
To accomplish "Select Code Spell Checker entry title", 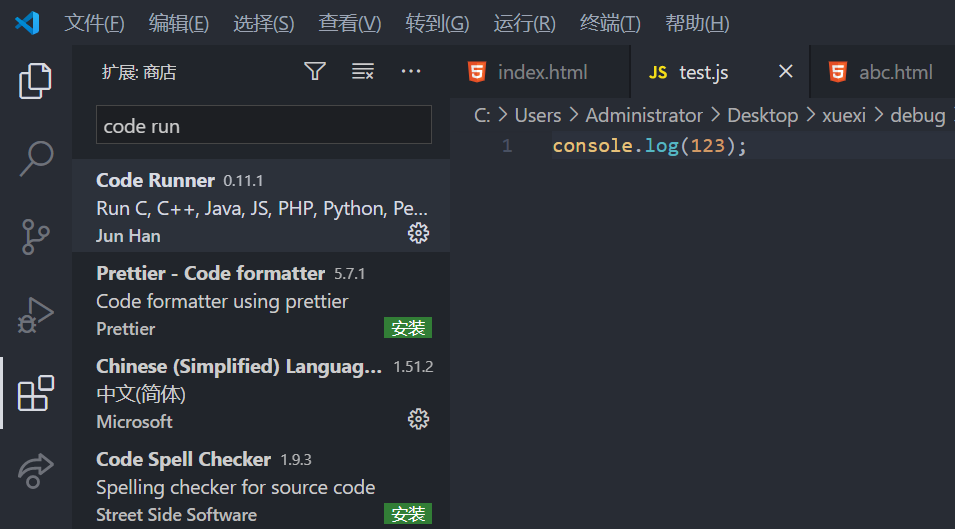I will coord(183,459).
